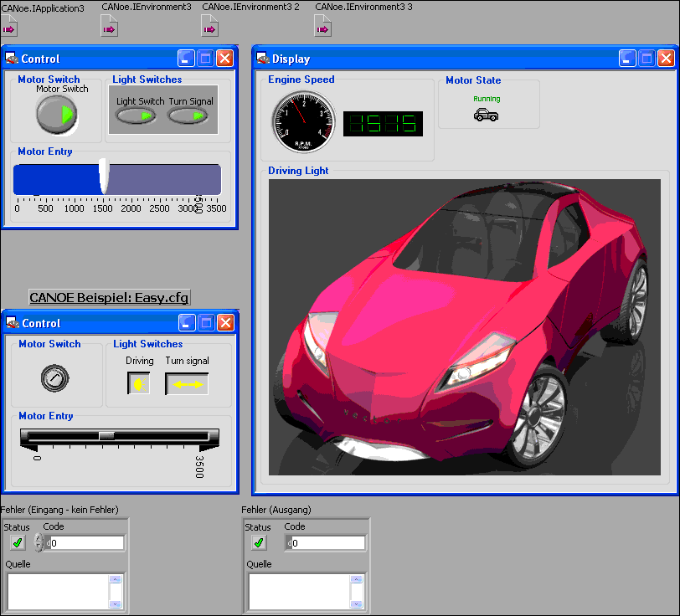Click the blue Motor Entry slider handle
This screenshot has width=680, height=616.
point(104,177)
